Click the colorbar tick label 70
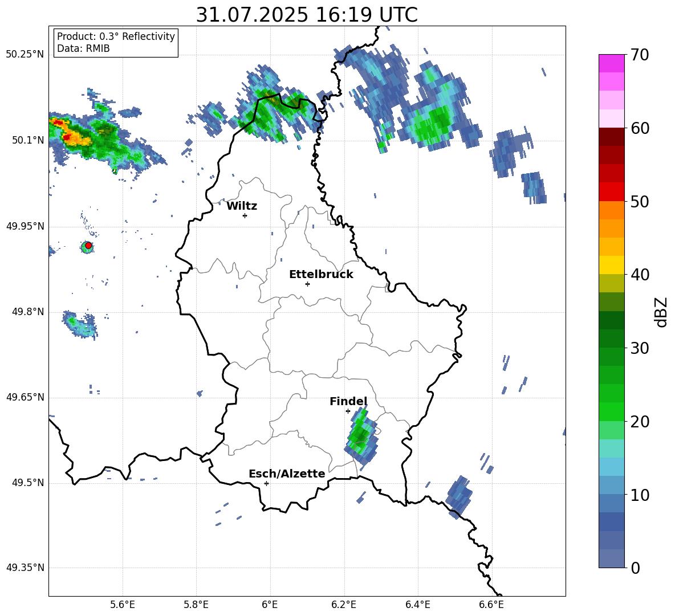 tap(640, 55)
